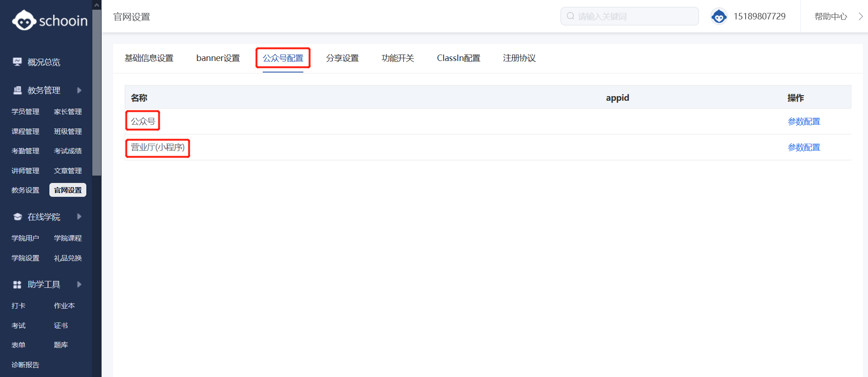The image size is (868, 377).
Task: Collapse the 在线学院 section arrow
Action: click(x=79, y=217)
